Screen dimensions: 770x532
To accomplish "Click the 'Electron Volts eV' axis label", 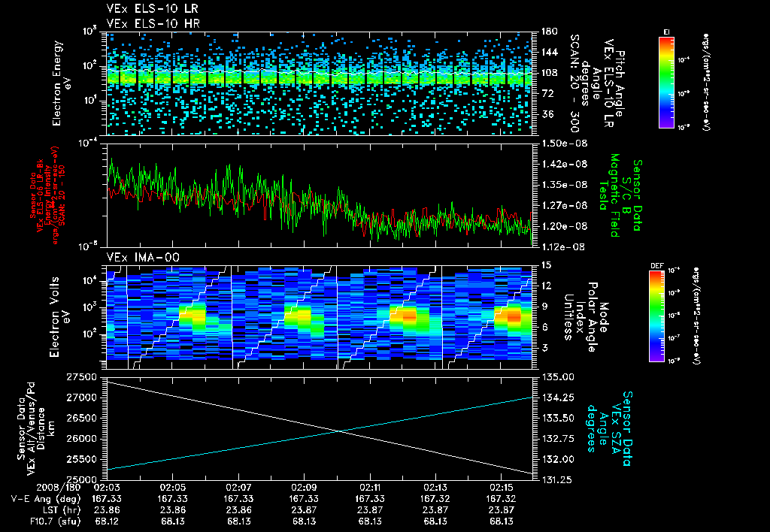I will pyautogui.click(x=59, y=316).
